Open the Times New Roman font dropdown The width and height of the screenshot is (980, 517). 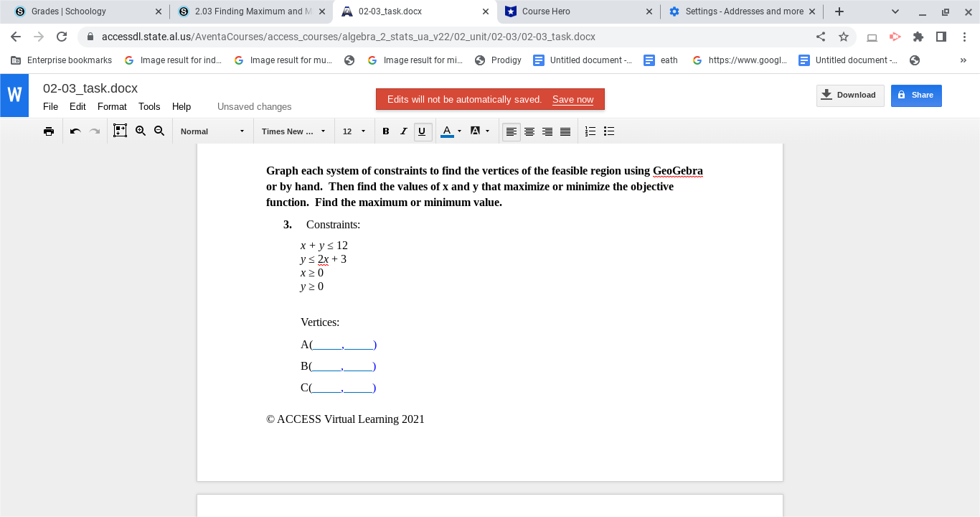click(x=290, y=131)
